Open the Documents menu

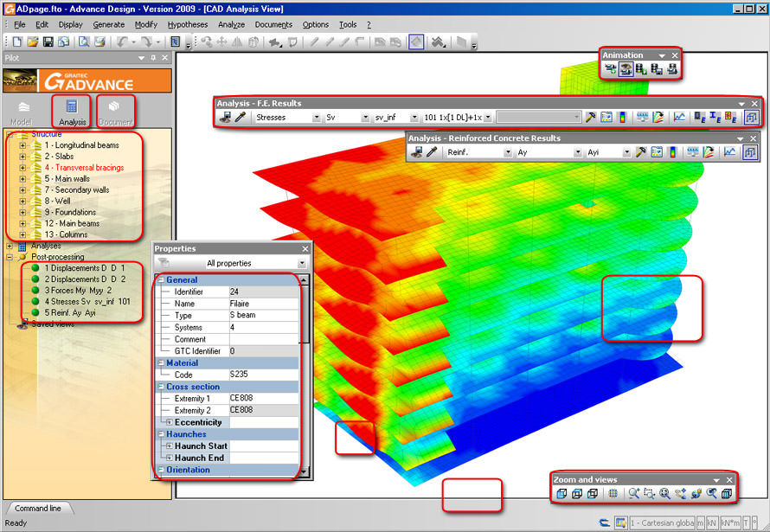[273, 24]
